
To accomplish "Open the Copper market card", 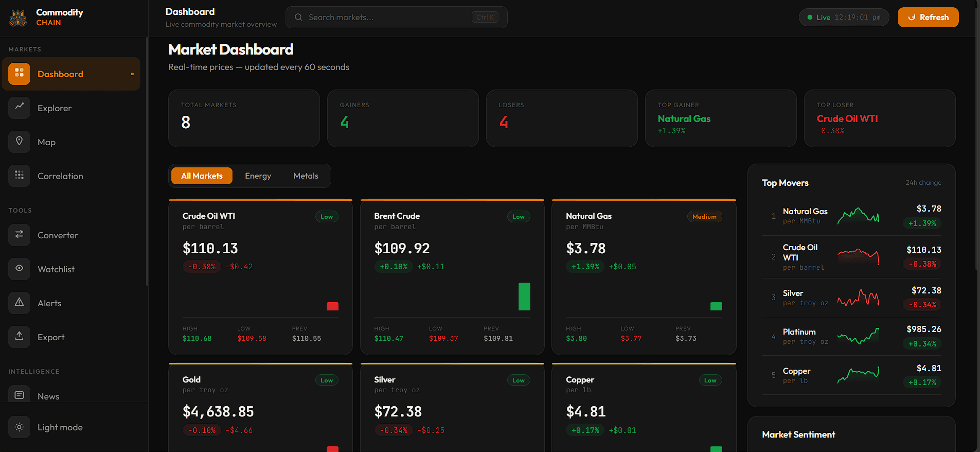I will (x=644, y=407).
